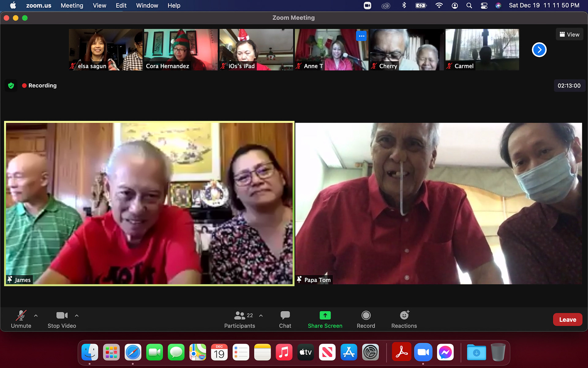Open the Chat panel icon

(x=285, y=316)
